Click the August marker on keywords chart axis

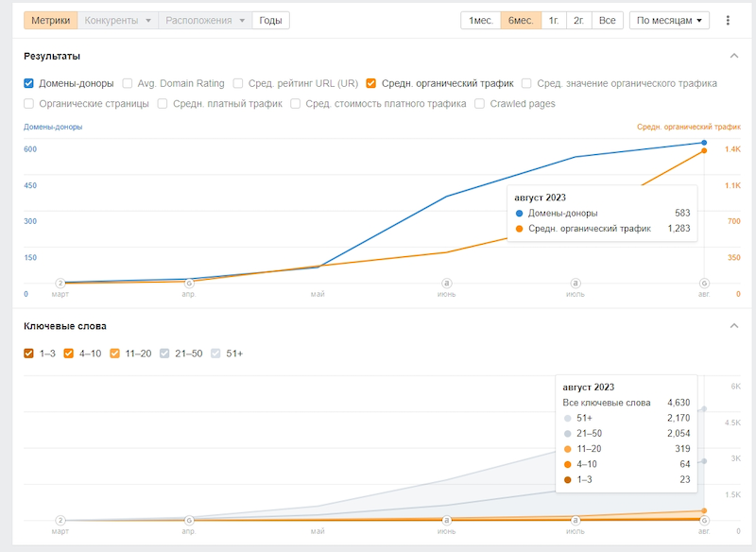(x=703, y=520)
